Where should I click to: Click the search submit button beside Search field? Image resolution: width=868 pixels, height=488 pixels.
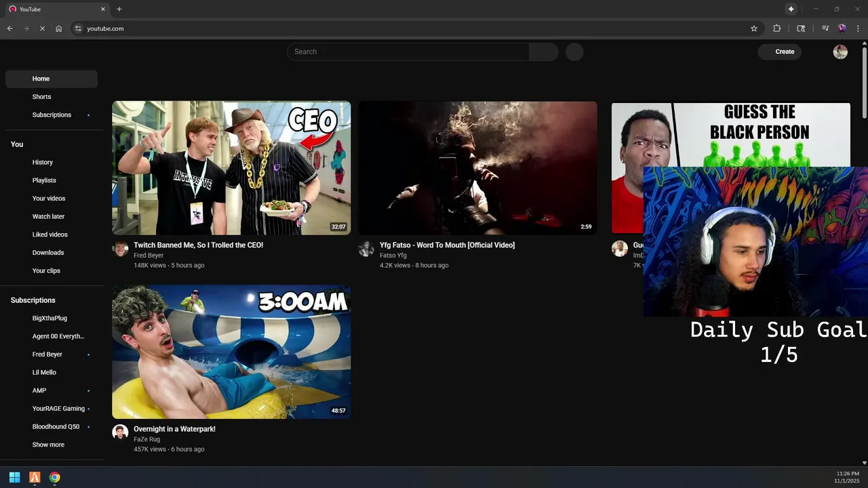point(544,52)
